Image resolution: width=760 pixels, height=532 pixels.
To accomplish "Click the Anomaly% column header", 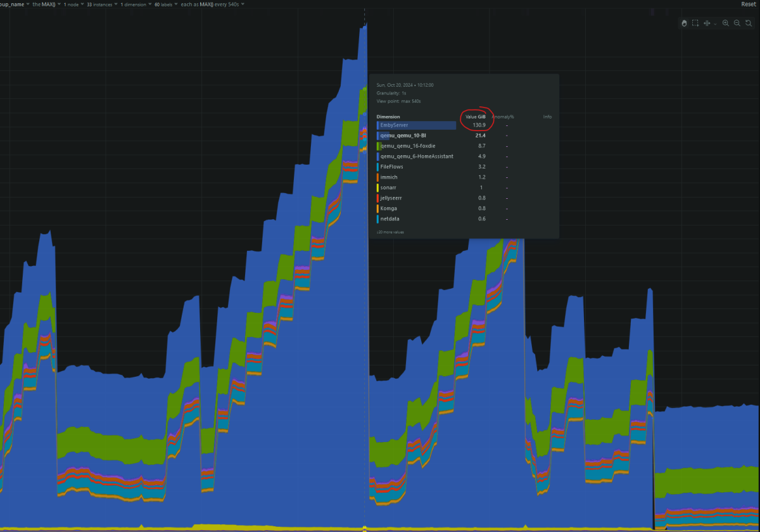I will 503,117.
